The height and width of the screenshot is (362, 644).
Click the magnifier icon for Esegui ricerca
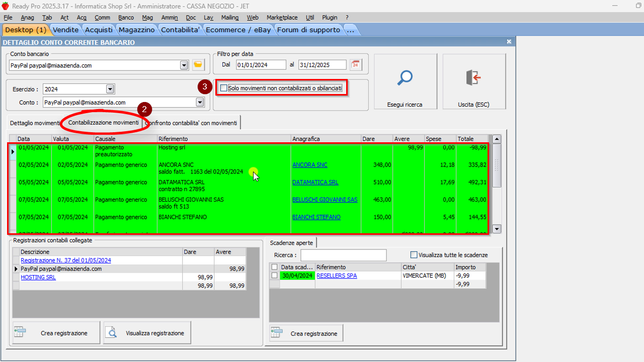click(x=405, y=78)
